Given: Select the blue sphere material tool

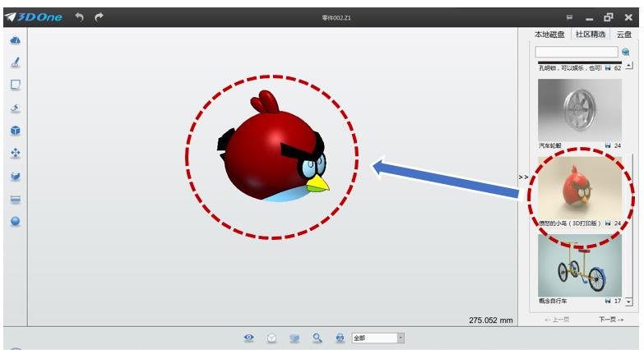Looking at the screenshot, I should coord(15,221).
